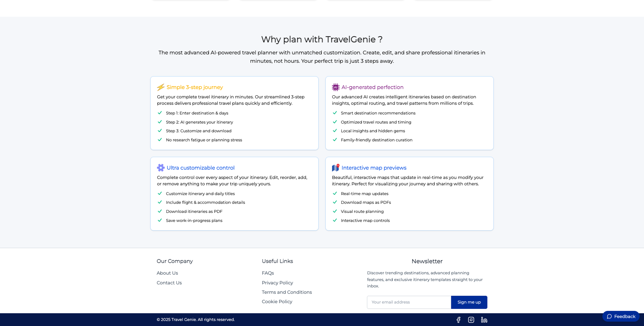The height and width of the screenshot is (326, 644).
Task: Click text Download maps as PDFs
Action: tap(366, 202)
